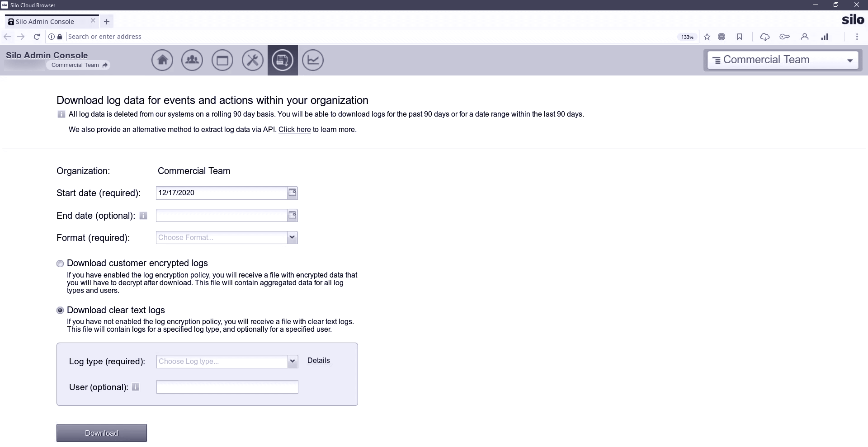Open the window/browser policies icon

(222, 60)
